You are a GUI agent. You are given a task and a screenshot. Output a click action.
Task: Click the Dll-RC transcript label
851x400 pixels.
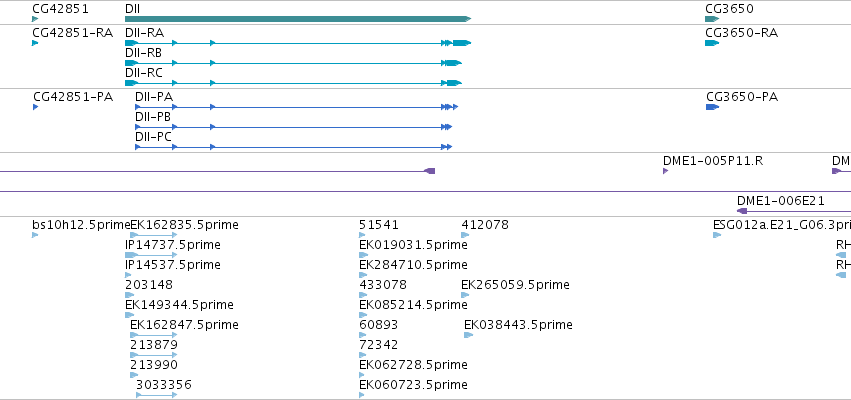144,73
